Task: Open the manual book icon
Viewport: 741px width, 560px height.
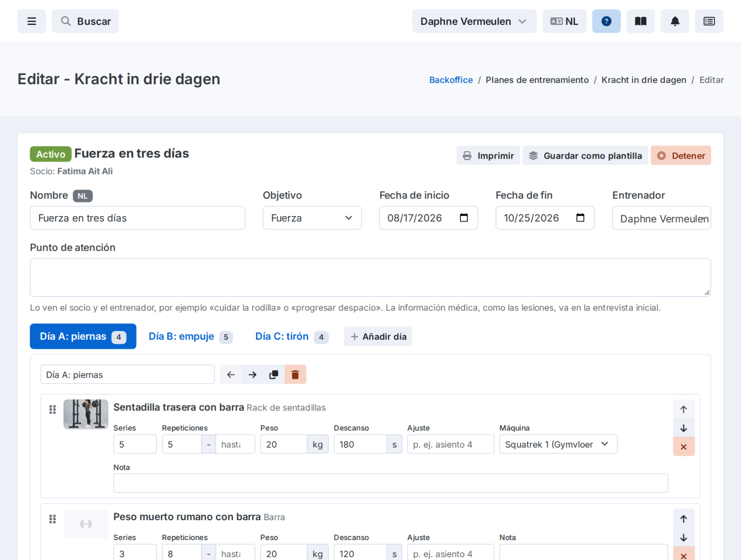Action: 641,21
